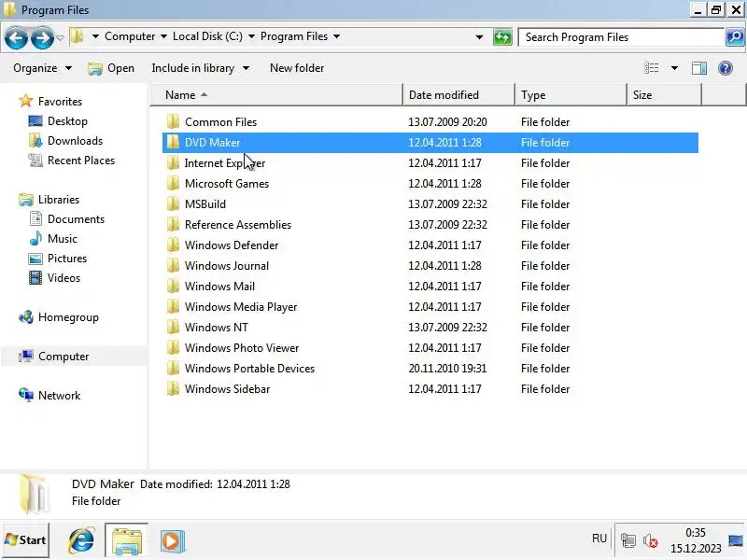Click the refresh icon beside address bar

point(502,36)
